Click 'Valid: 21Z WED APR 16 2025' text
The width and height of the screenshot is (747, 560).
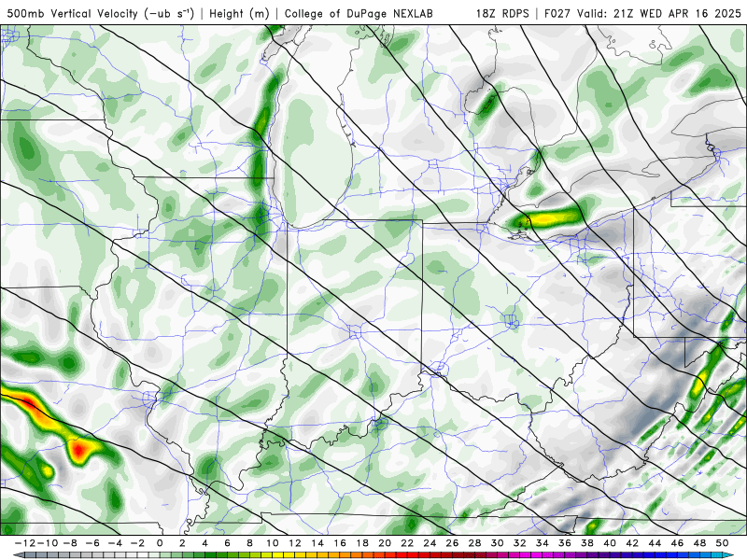click(659, 13)
